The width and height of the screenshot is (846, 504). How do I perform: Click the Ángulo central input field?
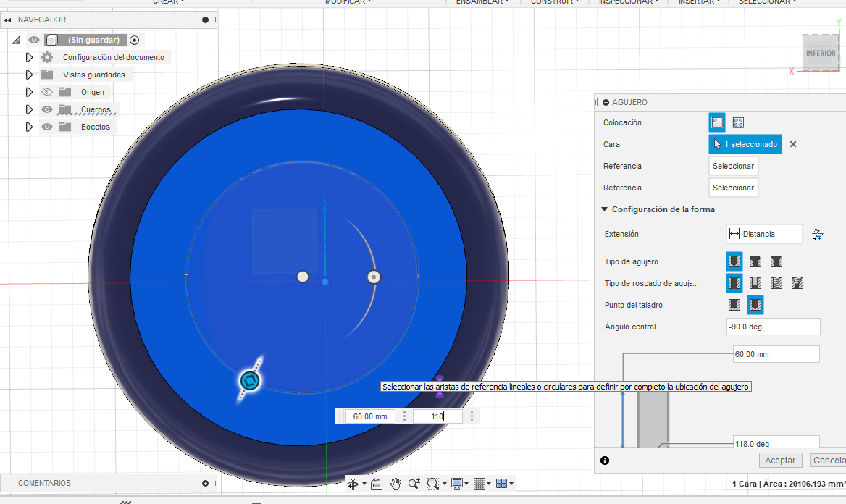[x=773, y=327]
